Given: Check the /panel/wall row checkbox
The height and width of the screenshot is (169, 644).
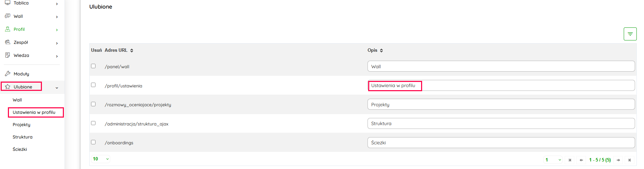Looking at the screenshot, I should (93, 66).
